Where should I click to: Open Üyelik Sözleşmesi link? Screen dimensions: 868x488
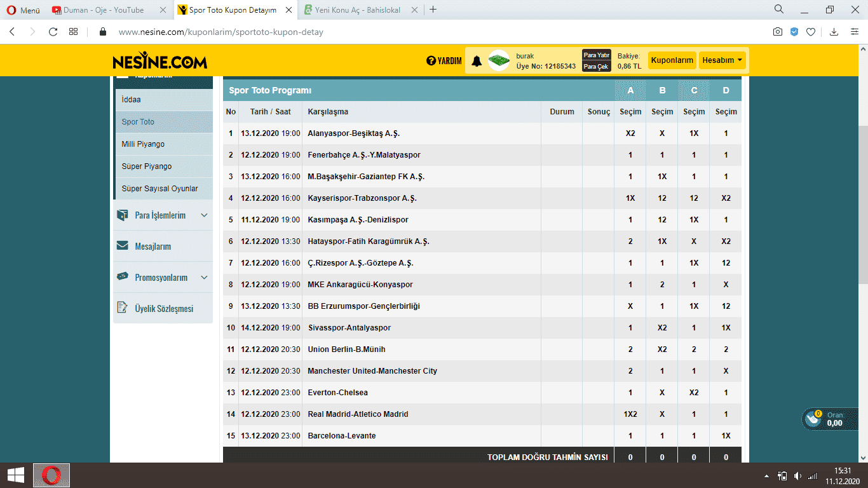point(164,309)
